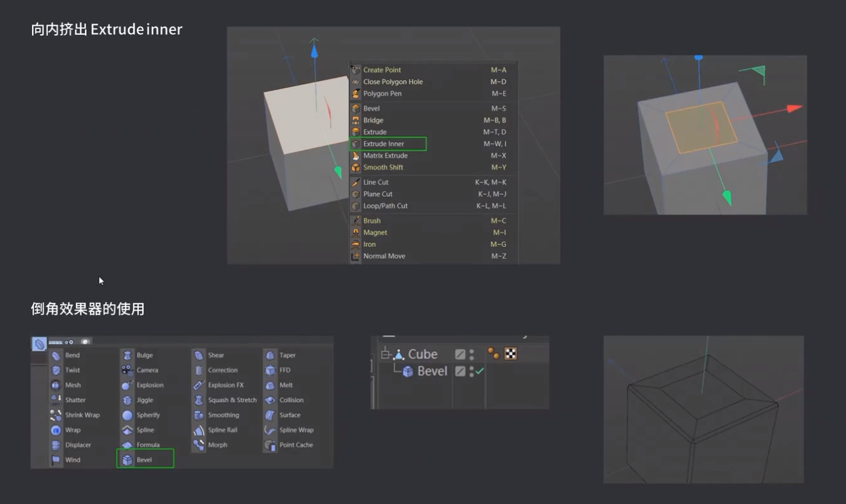846x504 pixels.
Task: Toggle Bevel object's upper visibility dot
Action: click(x=472, y=368)
